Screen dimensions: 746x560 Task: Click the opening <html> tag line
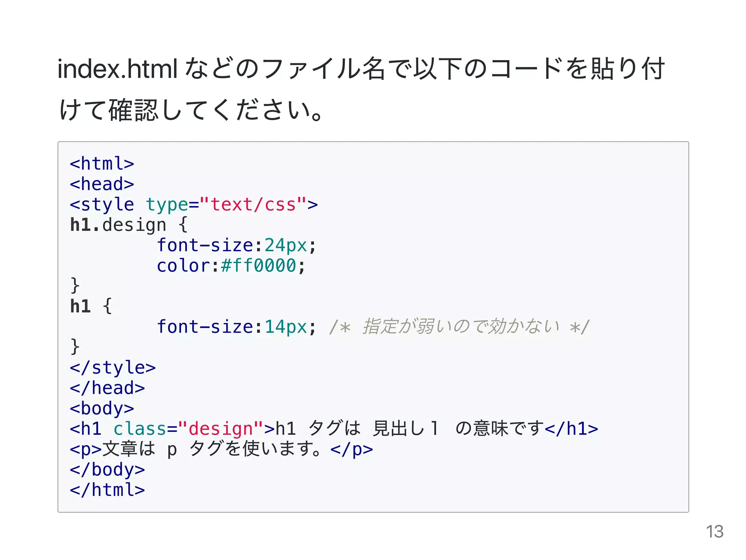pyautogui.click(x=102, y=163)
